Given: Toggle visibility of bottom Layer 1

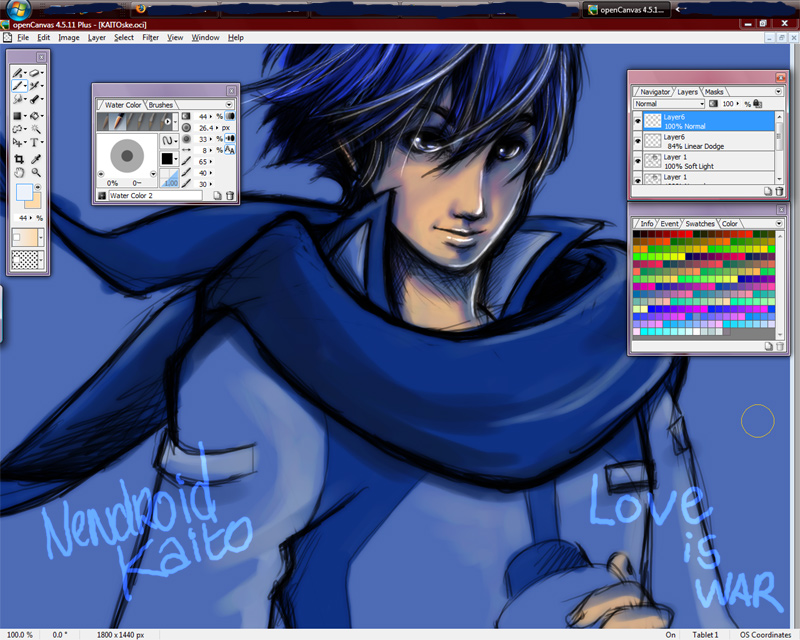Looking at the screenshot, I should [638, 180].
